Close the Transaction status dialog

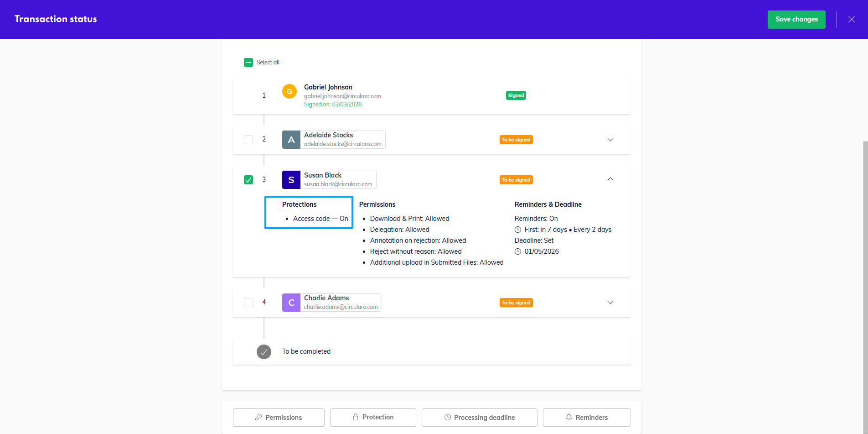pyautogui.click(x=851, y=19)
